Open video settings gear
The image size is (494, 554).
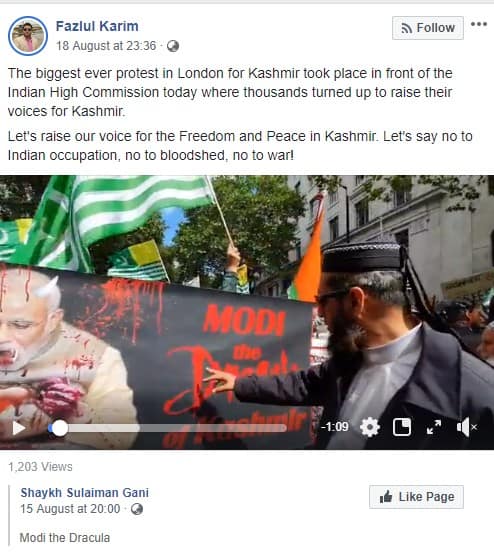370,427
